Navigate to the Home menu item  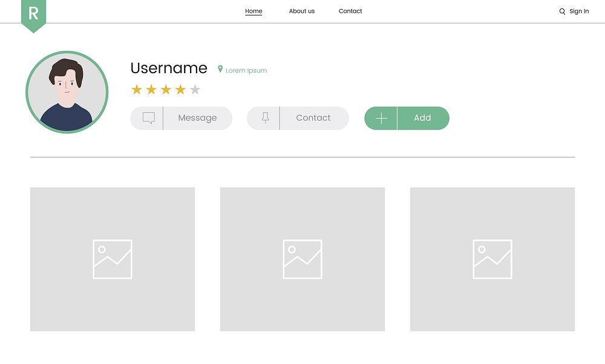point(253,11)
